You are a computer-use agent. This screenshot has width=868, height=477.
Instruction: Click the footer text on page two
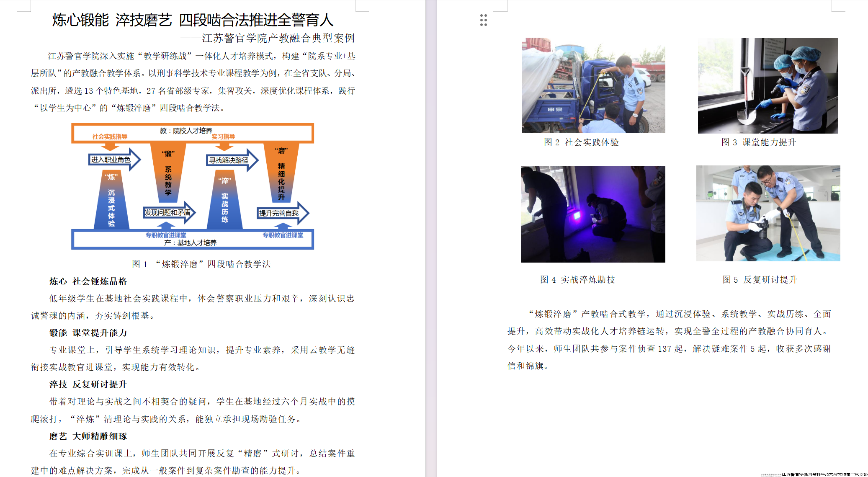pos(823,474)
